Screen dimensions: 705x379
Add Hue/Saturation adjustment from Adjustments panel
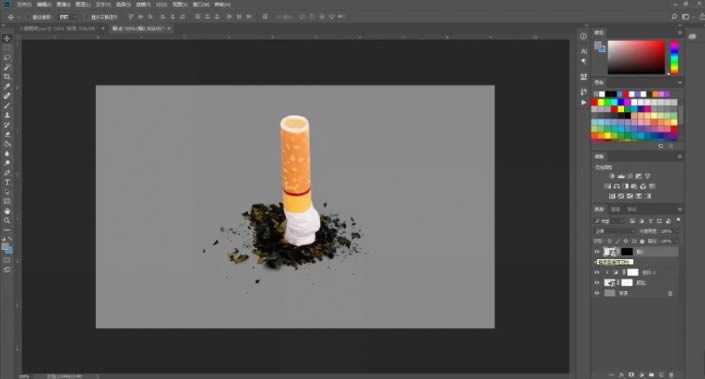608,186
